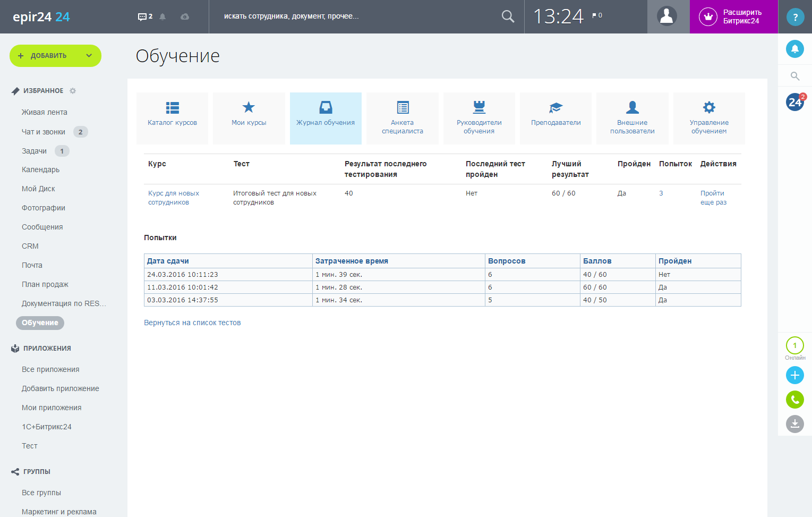Image resolution: width=812 pixels, height=517 pixels.
Task: Open Руководители обучения tab
Action: pyautogui.click(x=479, y=118)
